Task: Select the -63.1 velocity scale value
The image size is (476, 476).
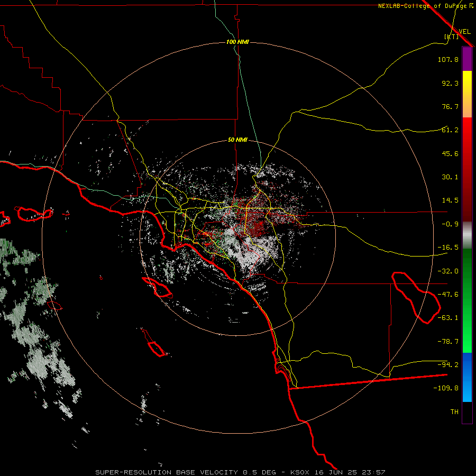Action: tap(448, 318)
